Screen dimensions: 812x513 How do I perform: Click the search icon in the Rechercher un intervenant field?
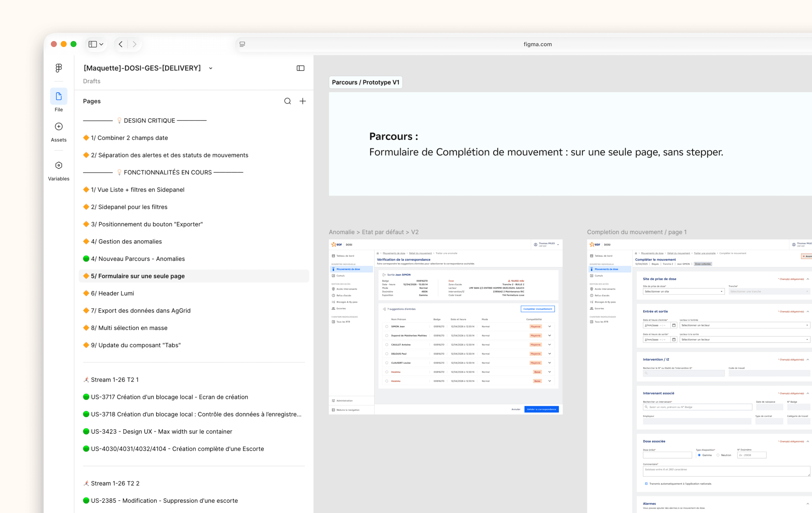(646, 407)
